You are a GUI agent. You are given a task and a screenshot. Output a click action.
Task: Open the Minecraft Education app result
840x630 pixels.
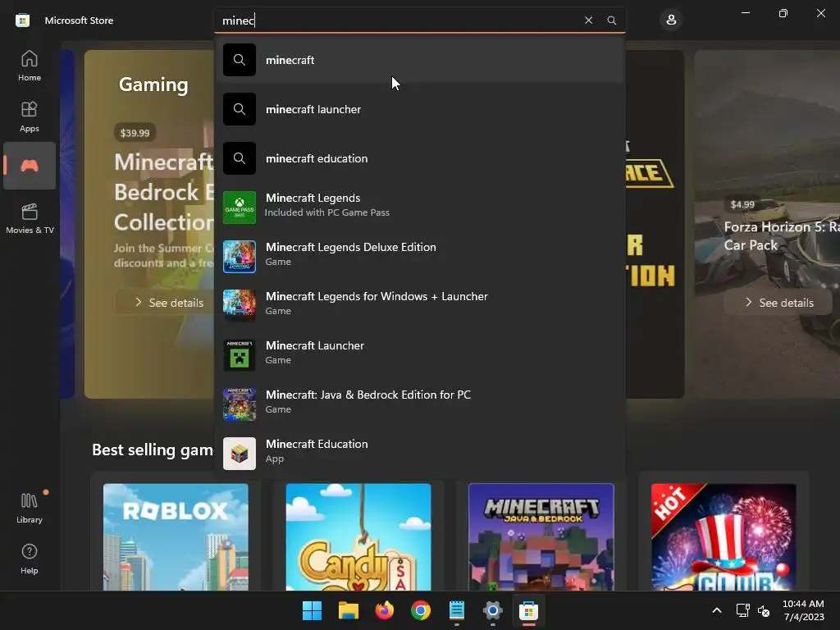click(x=419, y=453)
